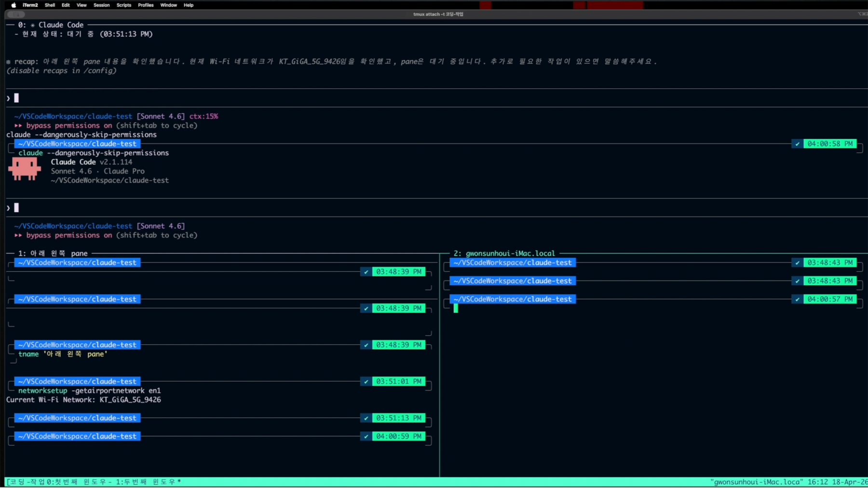The image size is (868, 488).
Task: Select pane title '2: gwonsunhoui-iMac.local'
Action: point(504,253)
